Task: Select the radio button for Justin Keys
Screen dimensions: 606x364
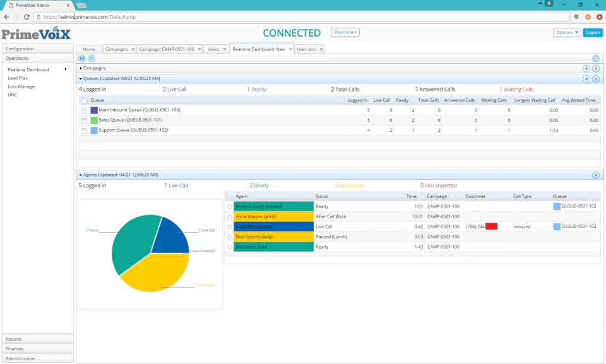Action: click(x=230, y=227)
